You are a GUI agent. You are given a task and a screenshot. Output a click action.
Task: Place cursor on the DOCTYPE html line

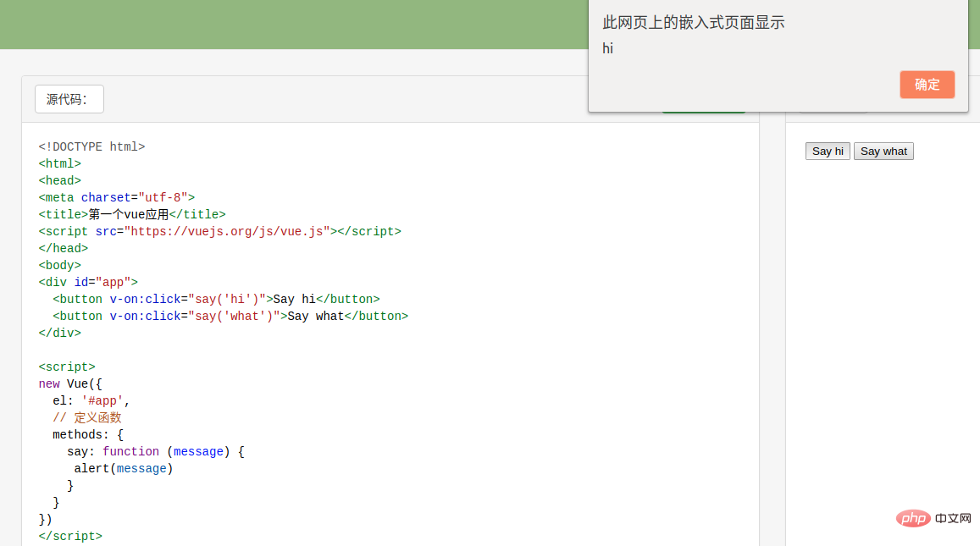click(91, 146)
